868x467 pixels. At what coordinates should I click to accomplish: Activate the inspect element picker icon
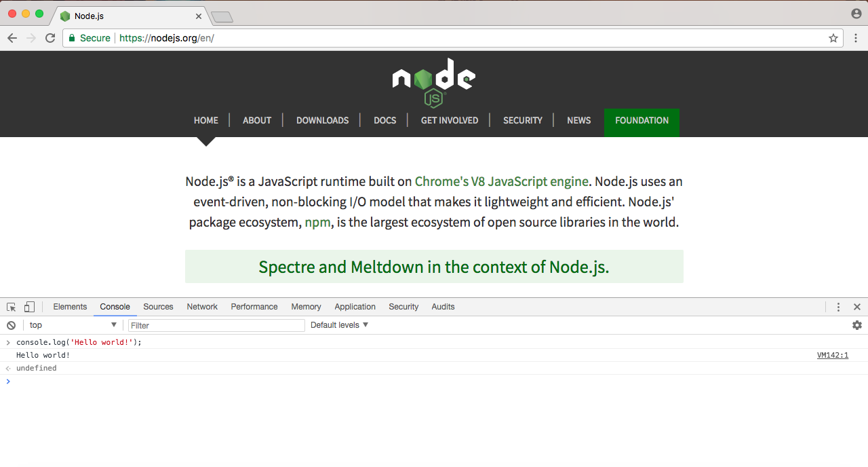pyautogui.click(x=12, y=307)
